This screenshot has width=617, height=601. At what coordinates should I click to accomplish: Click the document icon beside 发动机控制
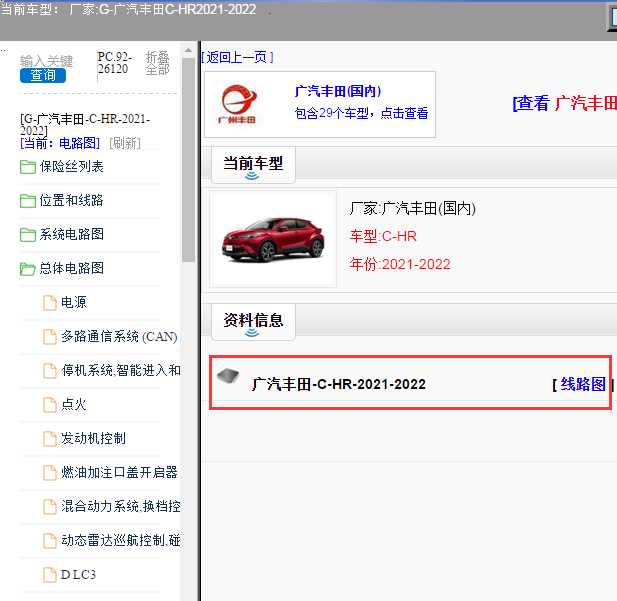coord(50,438)
